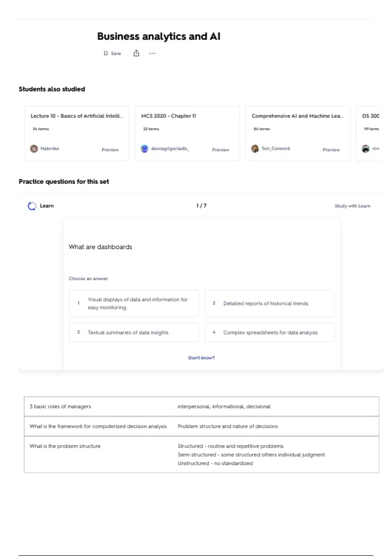The width and height of the screenshot is (392, 556).
Task: Preview the Comprehensive AI and Machine Learning set
Action: (x=331, y=150)
